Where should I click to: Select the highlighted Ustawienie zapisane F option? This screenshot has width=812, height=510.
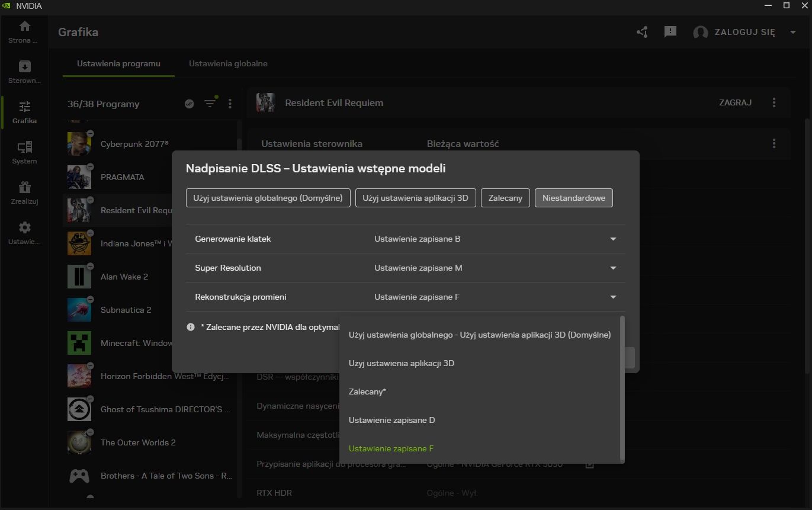(480, 448)
